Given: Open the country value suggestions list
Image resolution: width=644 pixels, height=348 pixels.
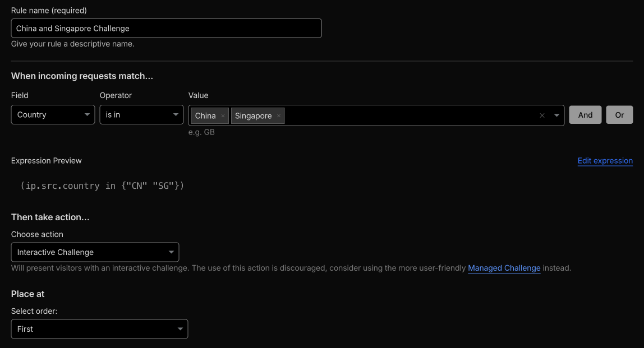Looking at the screenshot, I should click(556, 115).
